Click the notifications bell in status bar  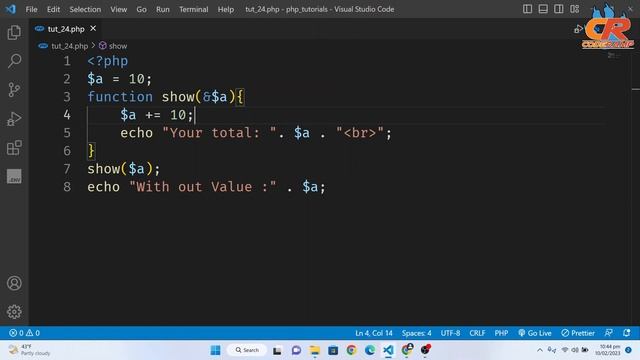[x=627, y=333]
